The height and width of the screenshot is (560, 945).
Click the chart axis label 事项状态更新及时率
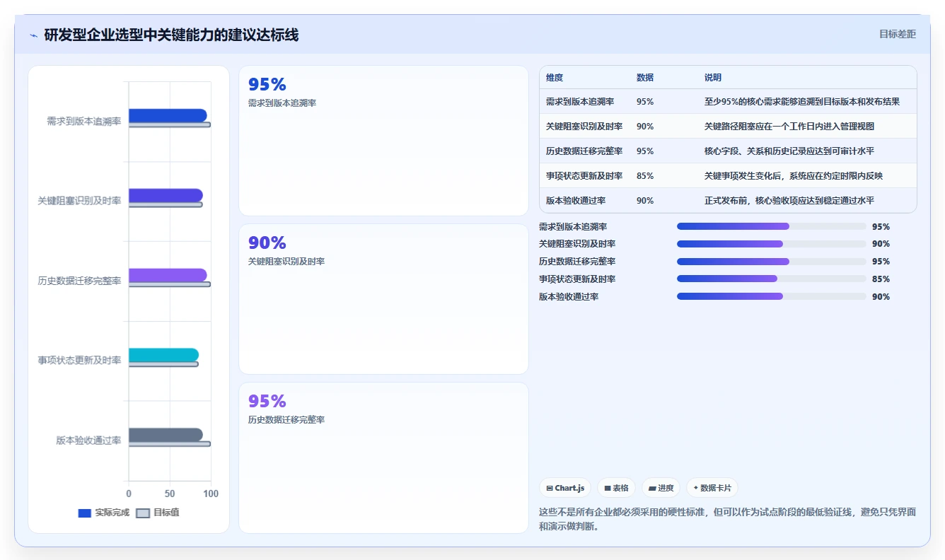(79, 361)
